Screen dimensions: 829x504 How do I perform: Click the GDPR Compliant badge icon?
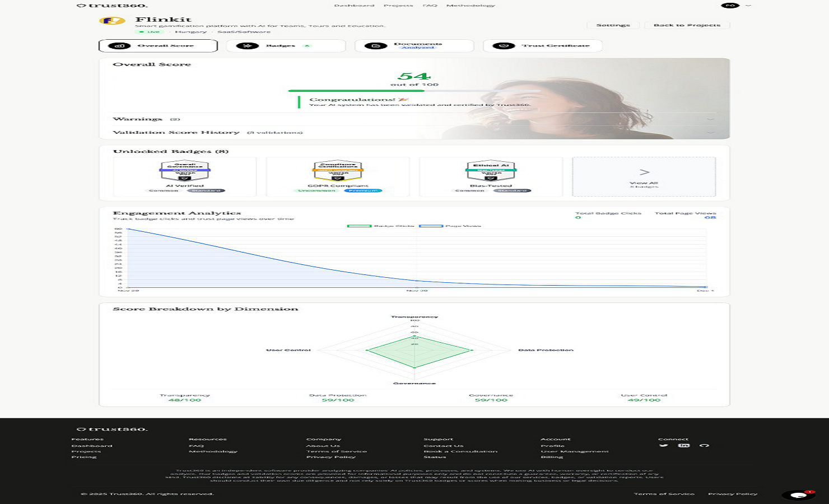pos(338,171)
